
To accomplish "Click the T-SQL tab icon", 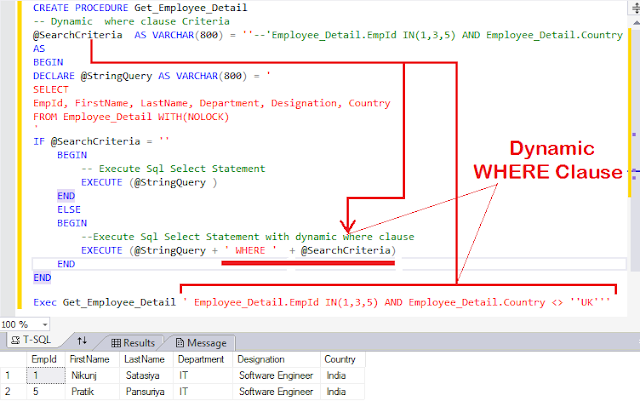I will [x=16, y=340].
